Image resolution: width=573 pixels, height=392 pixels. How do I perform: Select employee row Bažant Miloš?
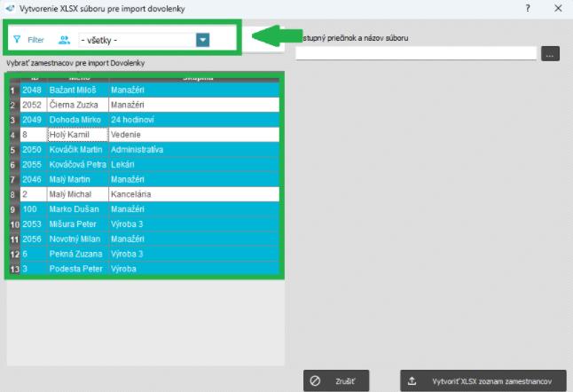[x=77, y=90]
